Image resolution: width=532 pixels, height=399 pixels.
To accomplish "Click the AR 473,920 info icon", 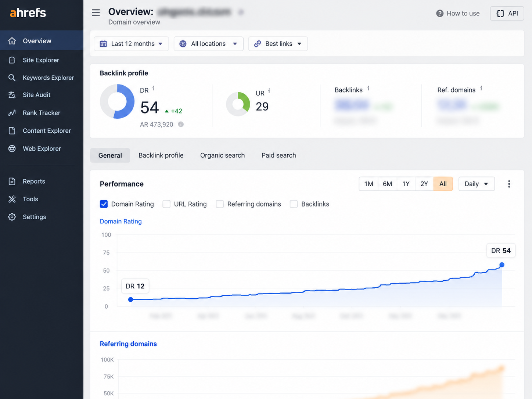I will coord(181,124).
